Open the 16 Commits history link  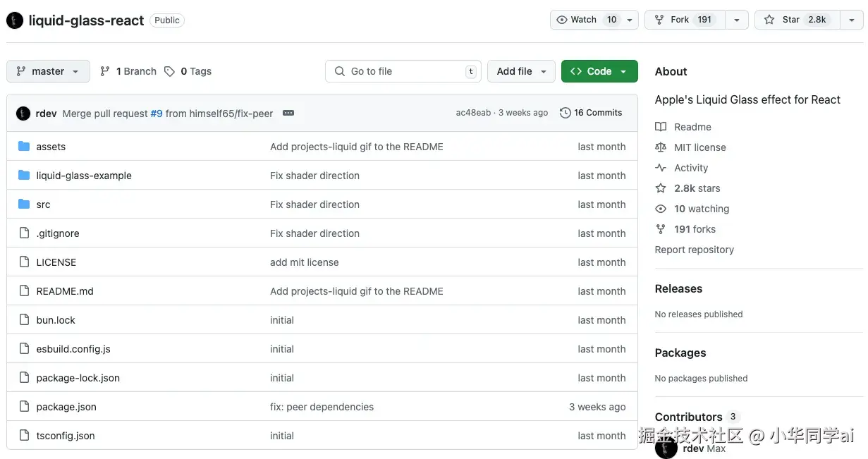tap(591, 113)
